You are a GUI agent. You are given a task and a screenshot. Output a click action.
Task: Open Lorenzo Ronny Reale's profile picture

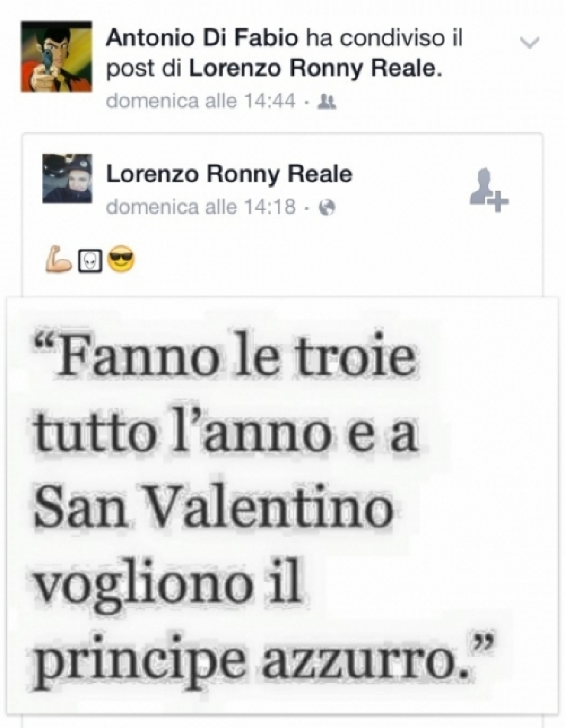[x=67, y=178]
